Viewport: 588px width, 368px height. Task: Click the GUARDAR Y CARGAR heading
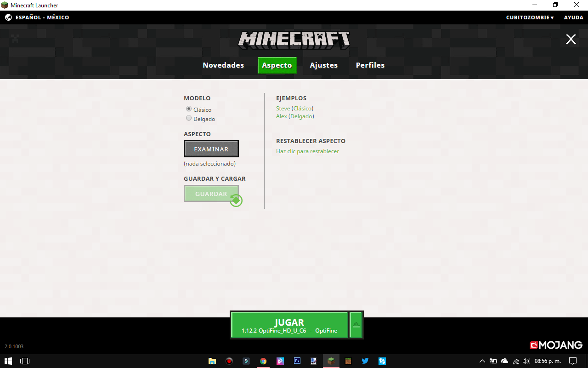(215, 178)
